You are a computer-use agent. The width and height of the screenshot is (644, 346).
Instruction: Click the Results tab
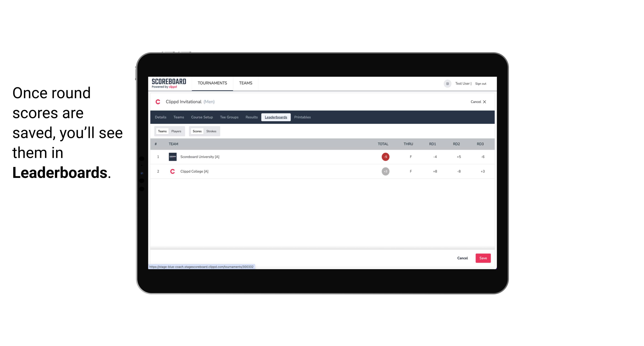click(251, 117)
